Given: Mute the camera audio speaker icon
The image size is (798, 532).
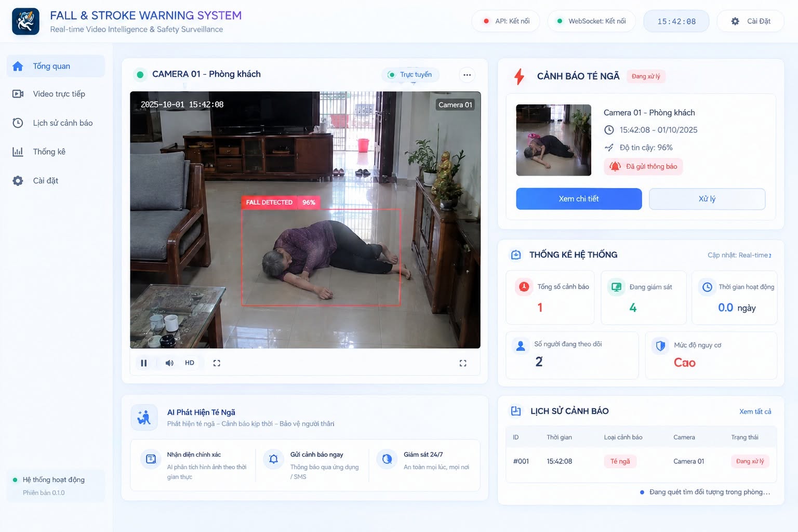Looking at the screenshot, I should point(169,363).
